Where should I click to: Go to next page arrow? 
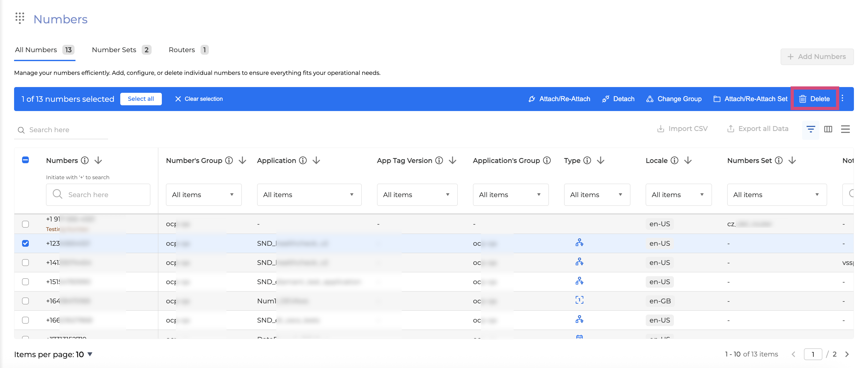coord(847,354)
